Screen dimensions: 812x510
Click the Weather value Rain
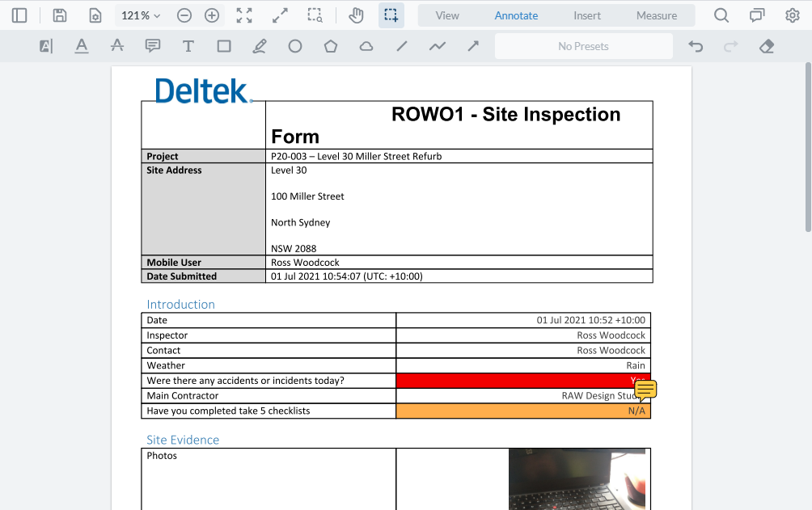(x=636, y=365)
